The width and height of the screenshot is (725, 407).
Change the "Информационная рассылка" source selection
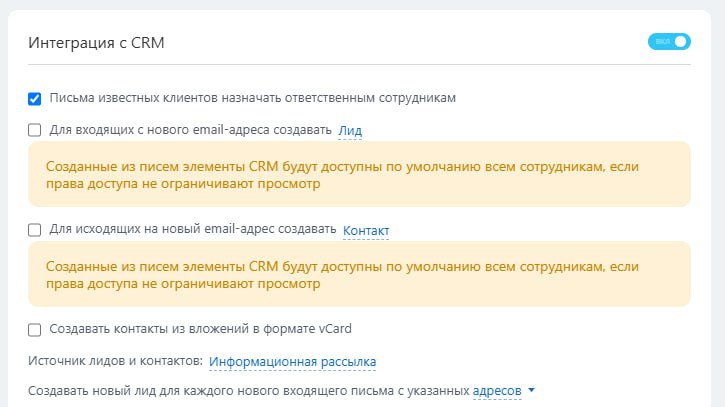292,361
